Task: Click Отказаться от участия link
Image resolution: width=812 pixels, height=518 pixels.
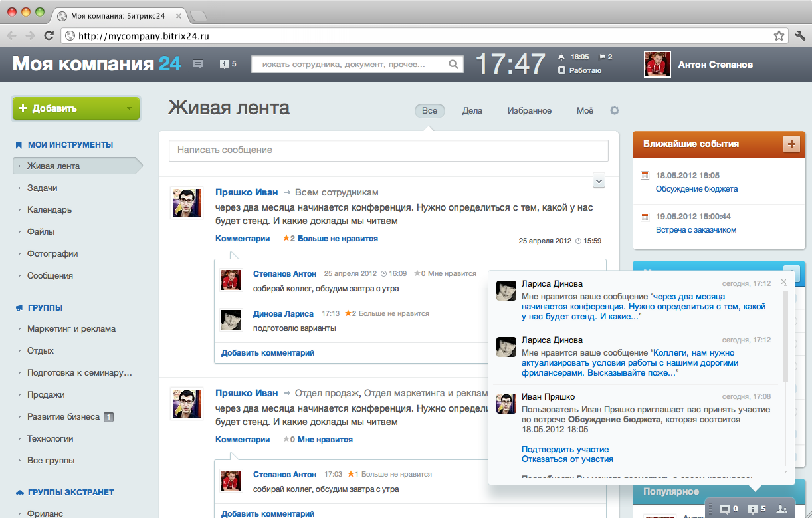Action: tap(567, 459)
